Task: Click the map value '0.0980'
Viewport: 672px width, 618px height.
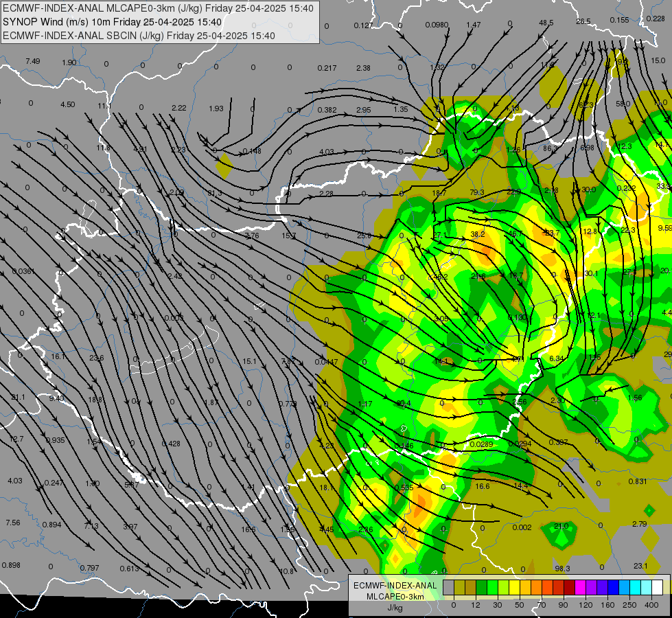Action: click(x=437, y=25)
